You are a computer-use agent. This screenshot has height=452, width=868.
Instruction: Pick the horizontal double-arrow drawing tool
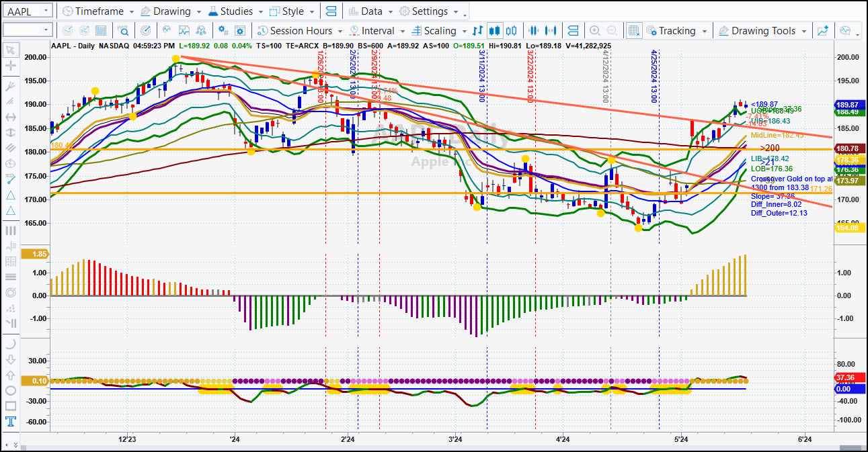click(10, 117)
